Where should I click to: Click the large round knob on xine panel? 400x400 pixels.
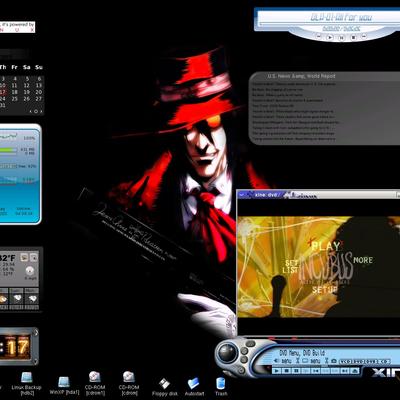pos(227,352)
